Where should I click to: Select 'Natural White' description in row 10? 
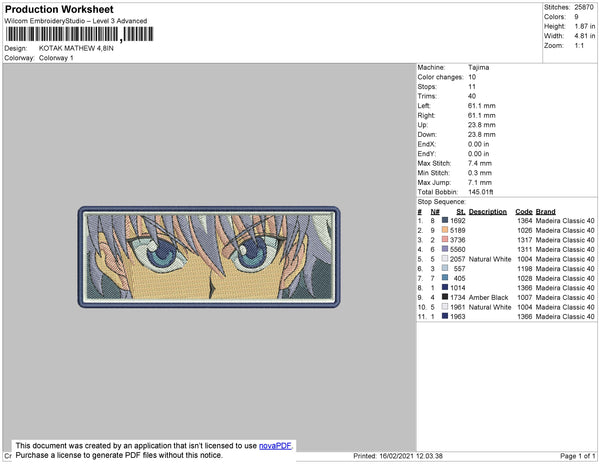pos(490,307)
